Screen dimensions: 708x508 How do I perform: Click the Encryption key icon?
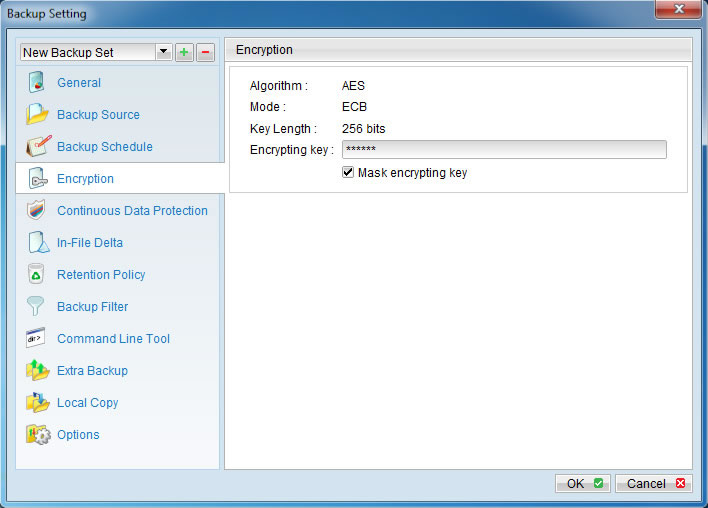(37, 178)
